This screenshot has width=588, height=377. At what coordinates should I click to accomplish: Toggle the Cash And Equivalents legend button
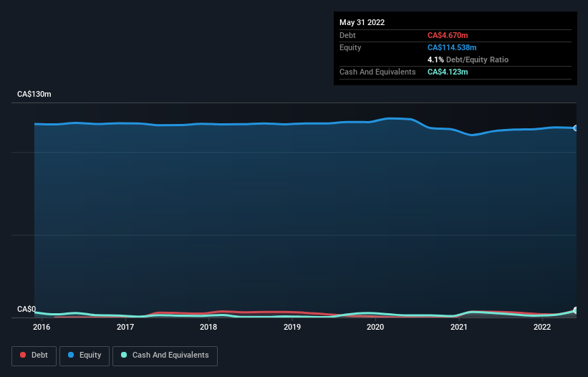[165, 355]
